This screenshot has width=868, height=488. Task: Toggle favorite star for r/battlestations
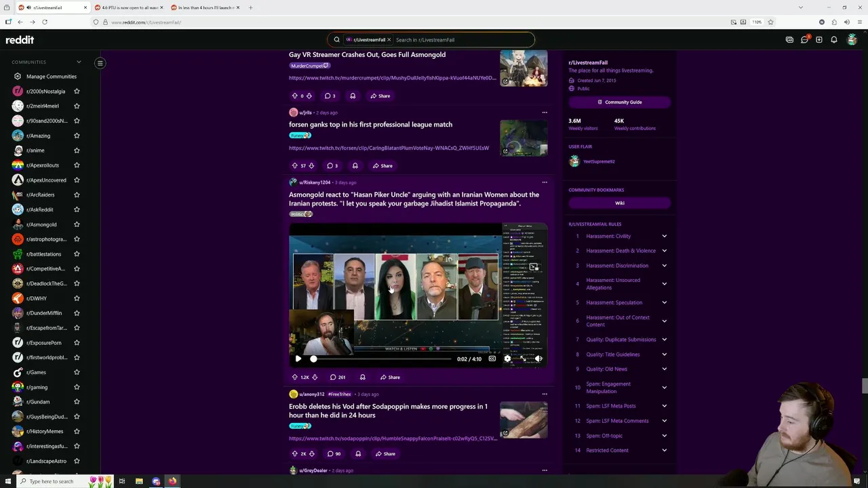[x=77, y=254]
